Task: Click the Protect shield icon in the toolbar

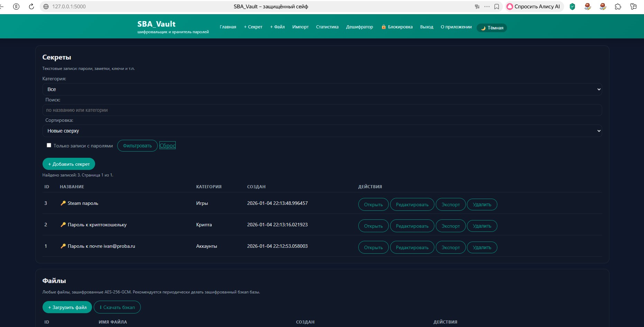Action: point(572,7)
